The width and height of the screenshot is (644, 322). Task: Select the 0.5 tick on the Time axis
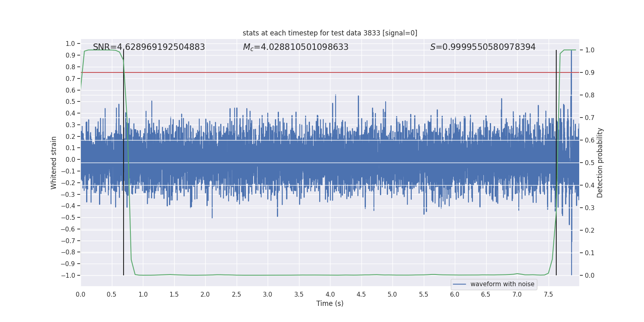[x=112, y=294]
